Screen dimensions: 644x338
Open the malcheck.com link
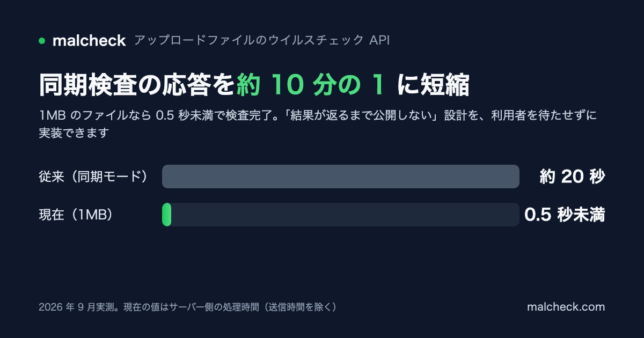coord(566,307)
